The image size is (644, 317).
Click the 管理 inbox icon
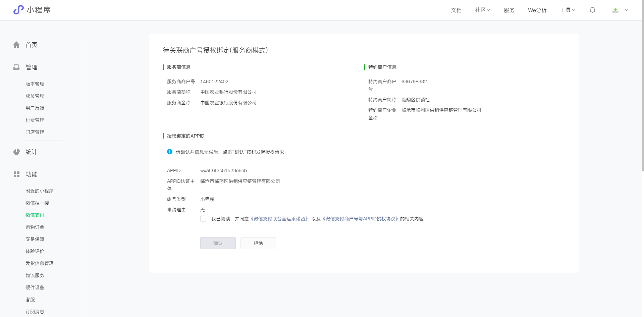[16, 67]
